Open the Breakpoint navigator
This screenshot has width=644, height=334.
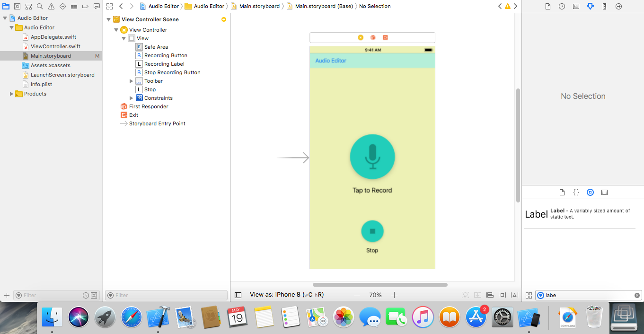pos(86,6)
